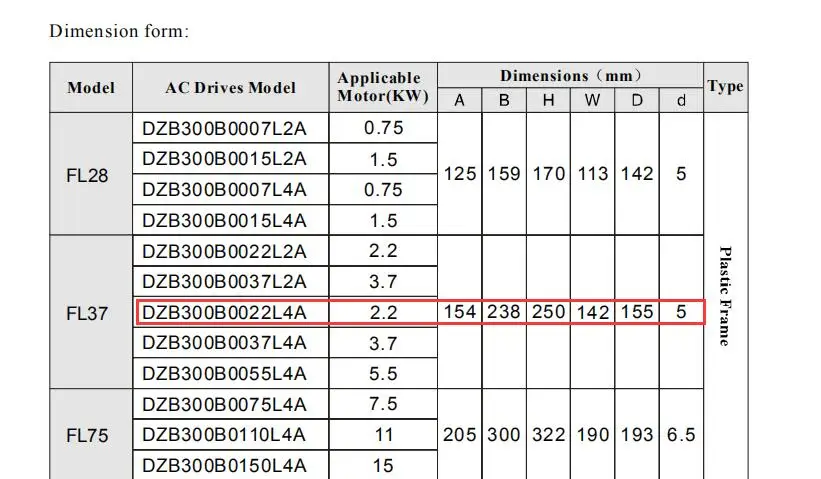Select the 'A' dimension column header
The width and height of the screenshot is (821, 479).
coord(459,100)
